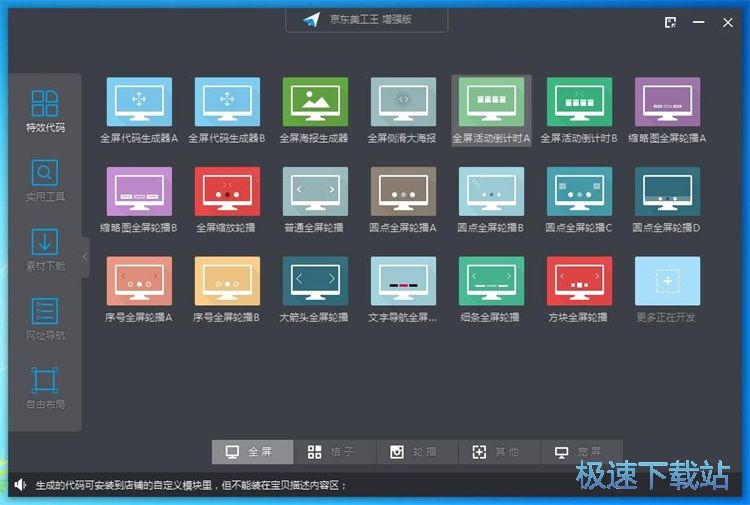Open 圆点全屏轮播B icon

(491, 191)
